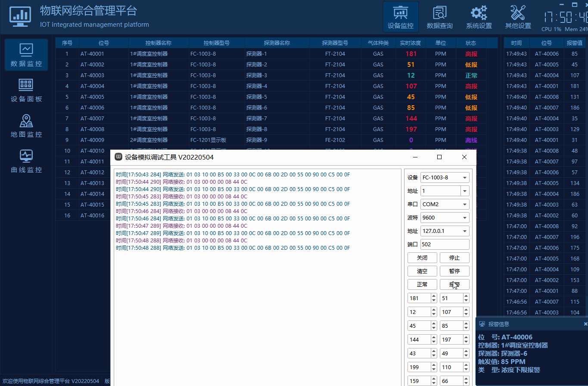Switch to the 设备监控 device monitoring tab
Image resolution: width=588 pixels, height=386 pixels.
pyautogui.click(x=401, y=16)
